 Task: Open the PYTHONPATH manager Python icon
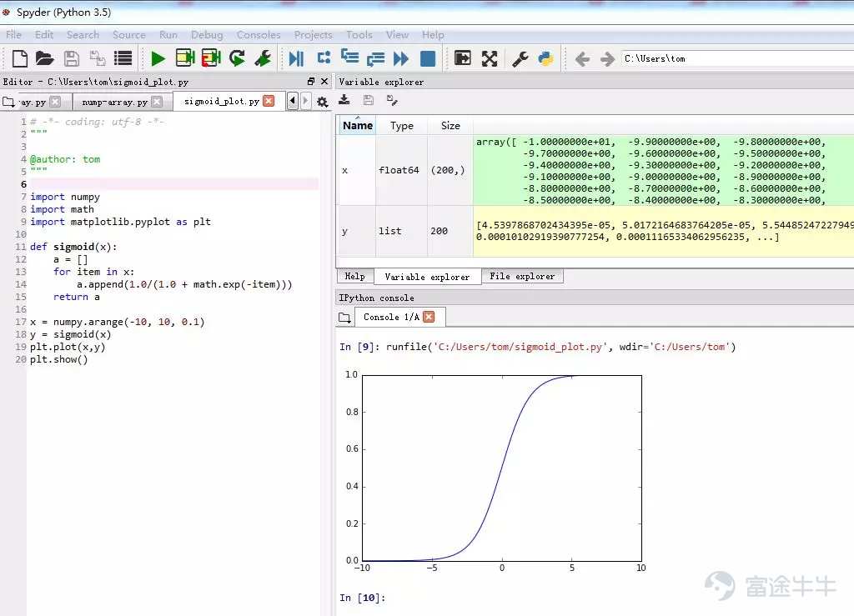(545, 58)
